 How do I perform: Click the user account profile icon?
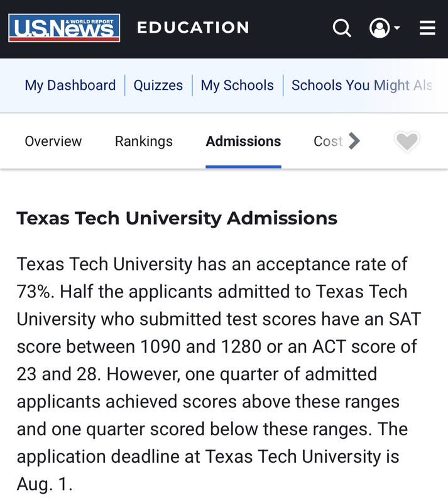tap(379, 28)
